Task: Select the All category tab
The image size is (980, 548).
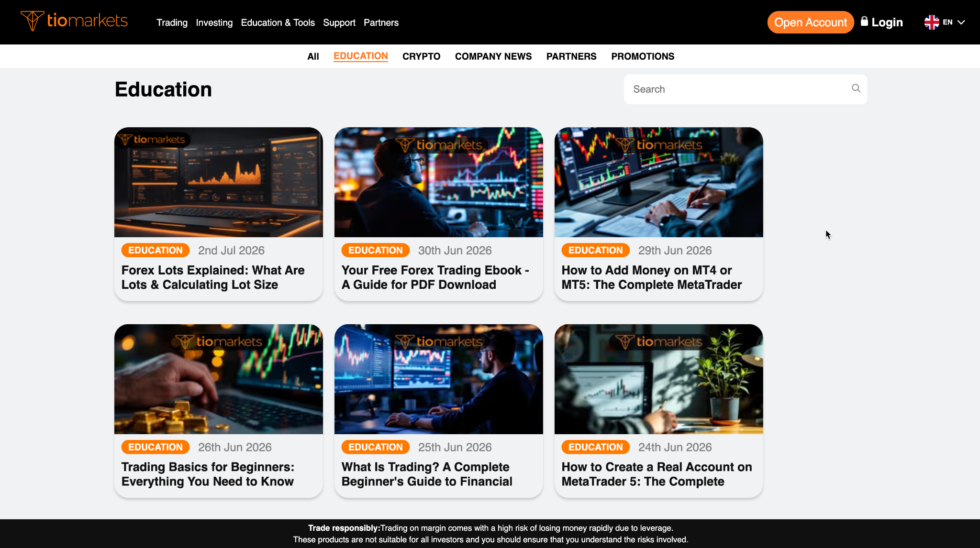Action: point(313,56)
